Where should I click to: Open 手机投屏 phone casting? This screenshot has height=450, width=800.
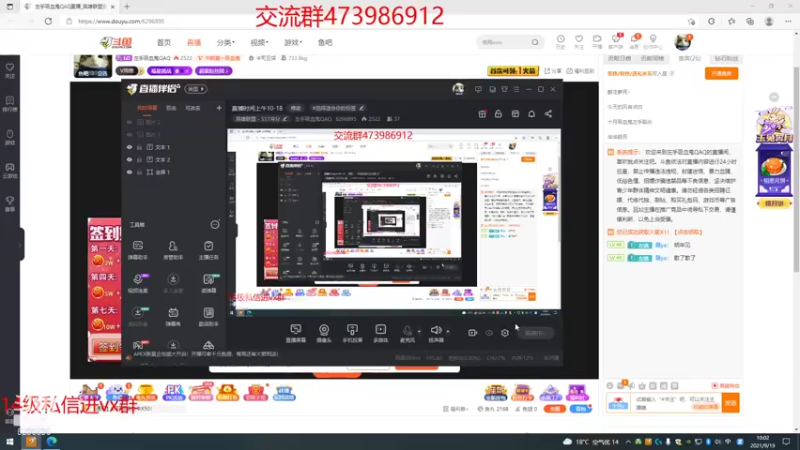tap(352, 333)
